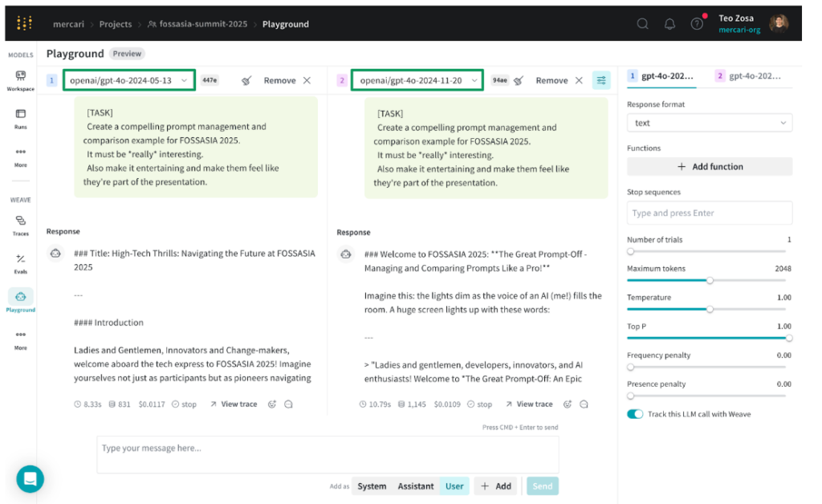Click the help question mark icon
The image size is (822, 504).
tap(697, 23)
